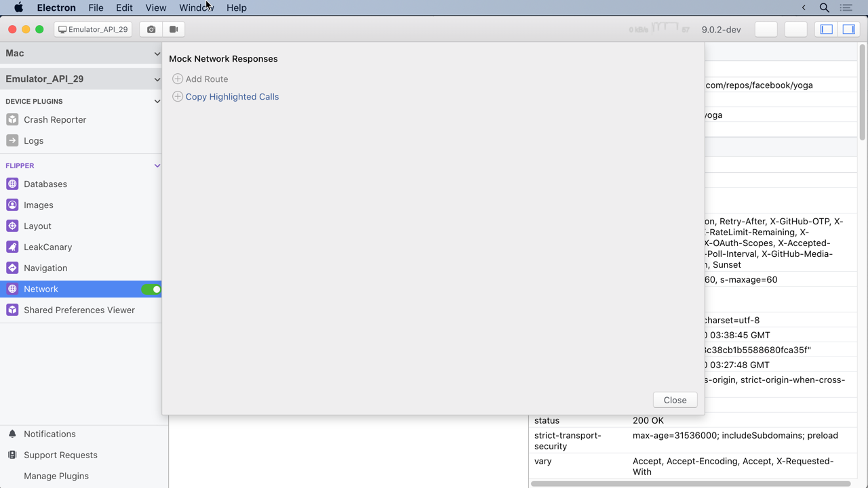Open the Help menu
Viewport: 868px width, 488px height.
pyautogui.click(x=237, y=7)
